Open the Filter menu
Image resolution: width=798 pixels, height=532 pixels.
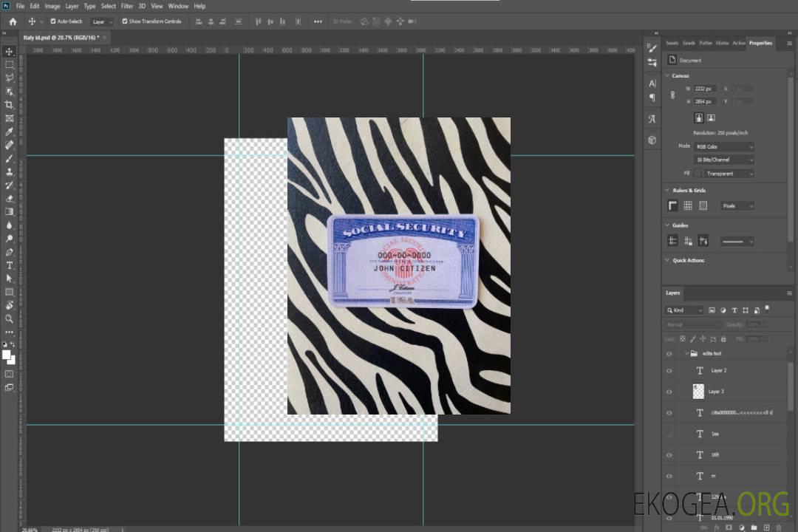click(x=127, y=6)
